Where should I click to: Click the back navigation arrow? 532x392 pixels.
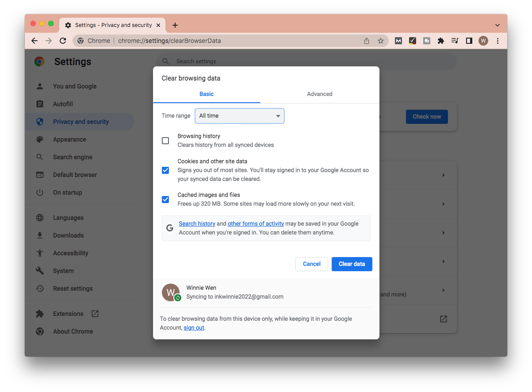point(34,41)
